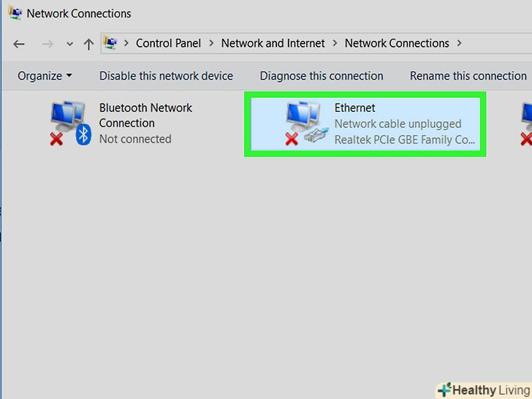Expand the chevron after Network and Internet
Viewport: 532px width, 399px height.
pos(335,43)
